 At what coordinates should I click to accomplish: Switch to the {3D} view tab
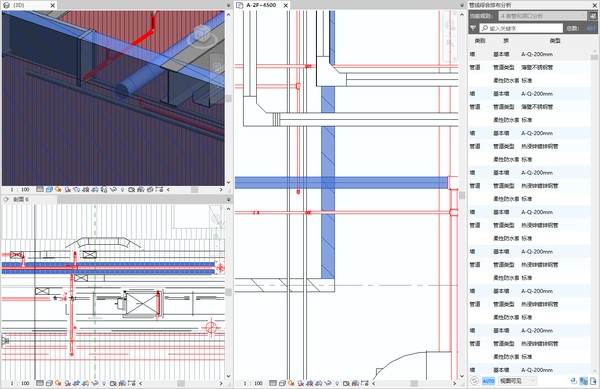[x=19, y=5]
